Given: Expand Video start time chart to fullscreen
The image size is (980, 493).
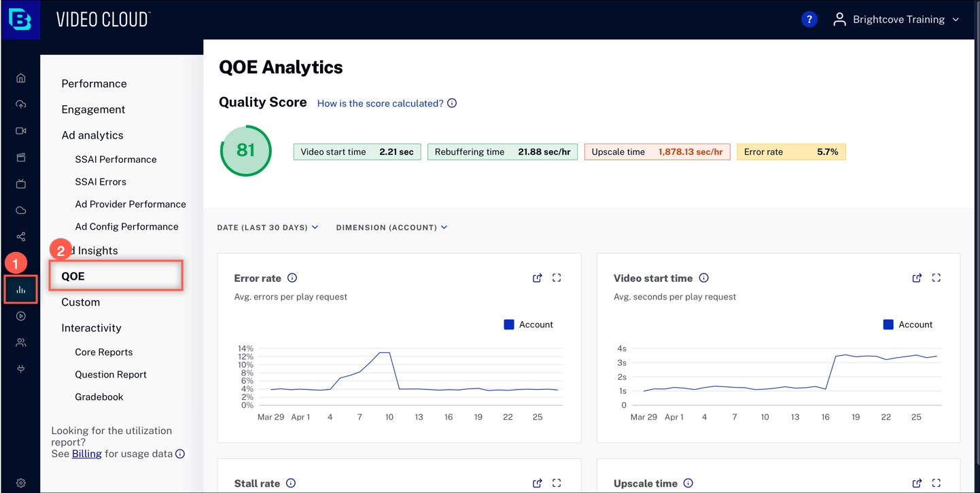Looking at the screenshot, I should pyautogui.click(x=936, y=278).
